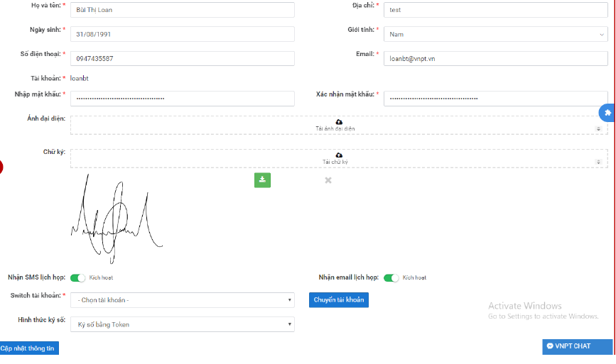Expand the Chọn tài khoản dropdown
The image size is (616, 364).
pyautogui.click(x=182, y=300)
